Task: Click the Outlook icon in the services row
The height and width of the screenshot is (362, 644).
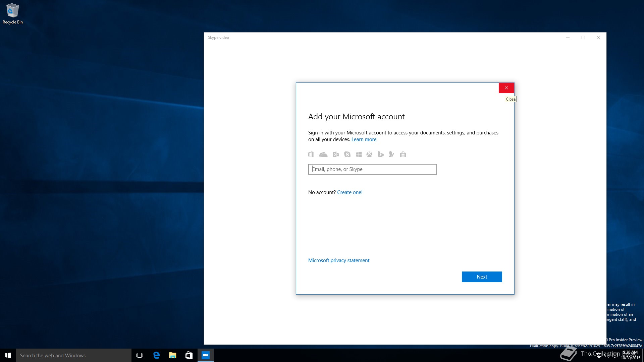Action: point(336,155)
